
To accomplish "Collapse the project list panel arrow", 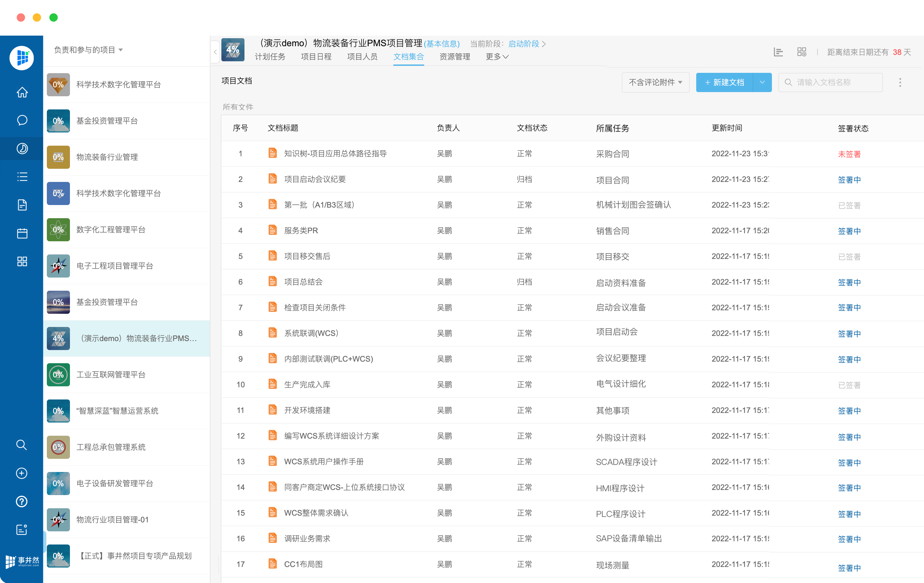I will coord(215,52).
